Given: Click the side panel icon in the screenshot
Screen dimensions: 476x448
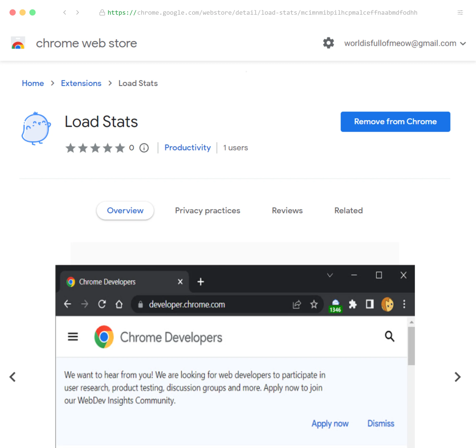Looking at the screenshot, I should click(x=370, y=304).
